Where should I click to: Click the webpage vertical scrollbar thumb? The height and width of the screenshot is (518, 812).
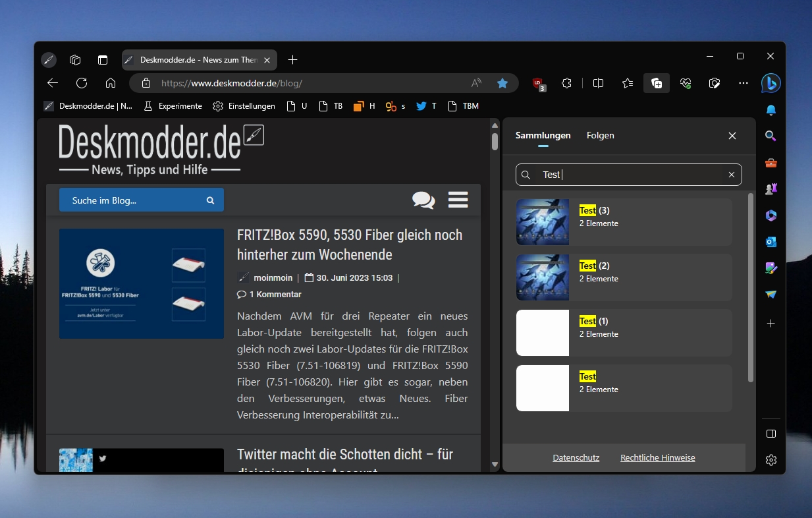(x=495, y=142)
